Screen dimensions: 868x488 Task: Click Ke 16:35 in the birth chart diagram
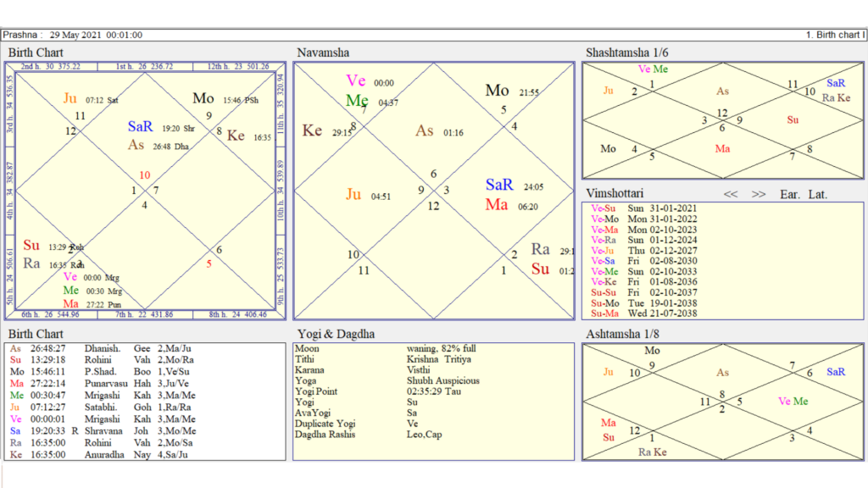248,136
